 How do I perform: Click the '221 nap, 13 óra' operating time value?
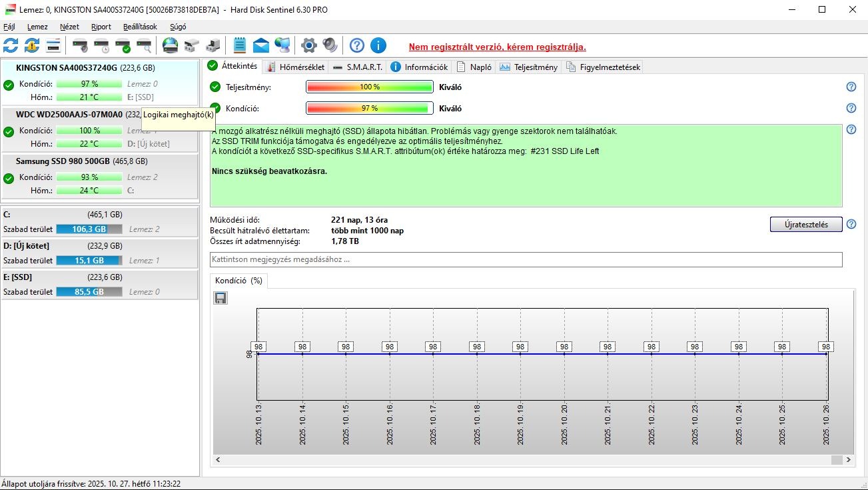pos(360,220)
